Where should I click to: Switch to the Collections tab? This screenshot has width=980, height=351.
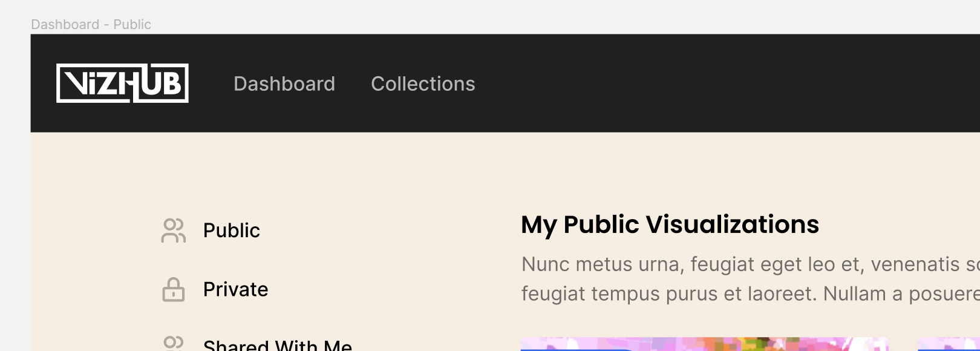pos(423,84)
